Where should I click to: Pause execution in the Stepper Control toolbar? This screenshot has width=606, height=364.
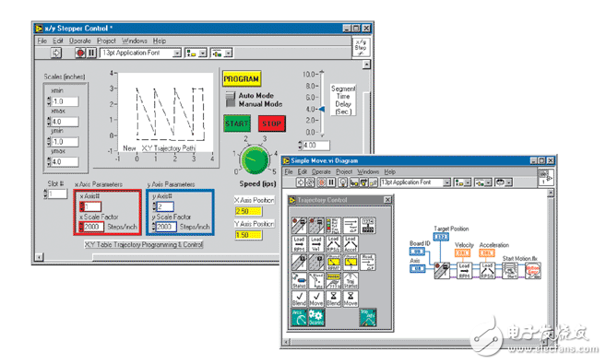[x=91, y=53]
